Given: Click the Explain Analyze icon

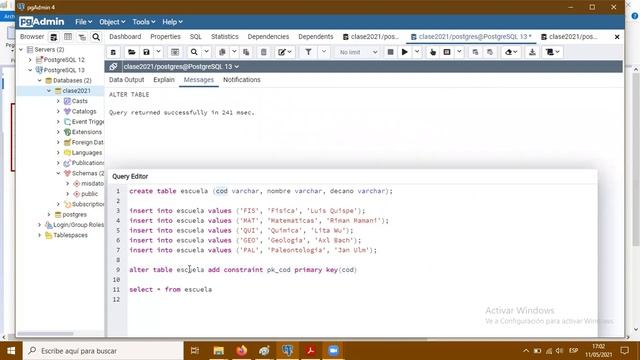Looking at the screenshot, I should coord(447,52).
